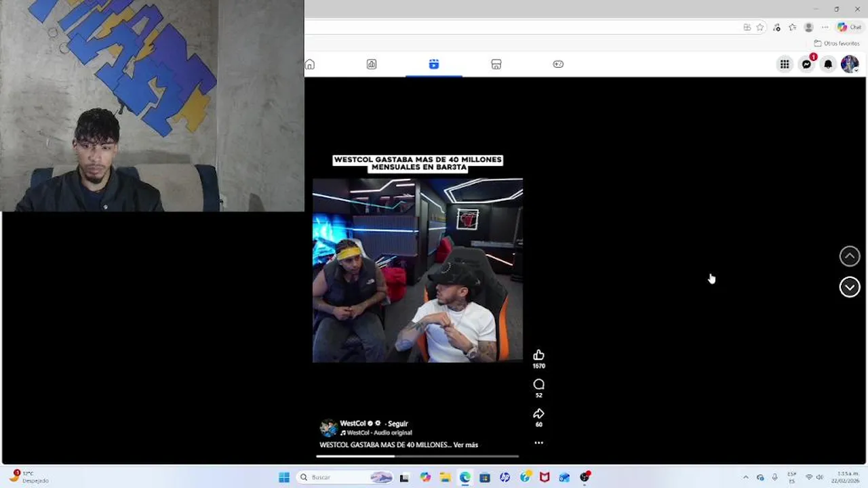The width and height of the screenshot is (868, 488).
Task: Open the Edge favorites list
Action: pyautogui.click(x=792, y=27)
